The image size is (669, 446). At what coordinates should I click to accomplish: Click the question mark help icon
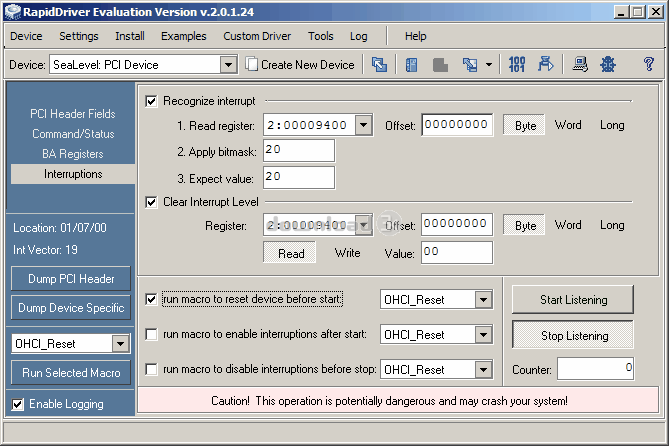(x=648, y=65)
